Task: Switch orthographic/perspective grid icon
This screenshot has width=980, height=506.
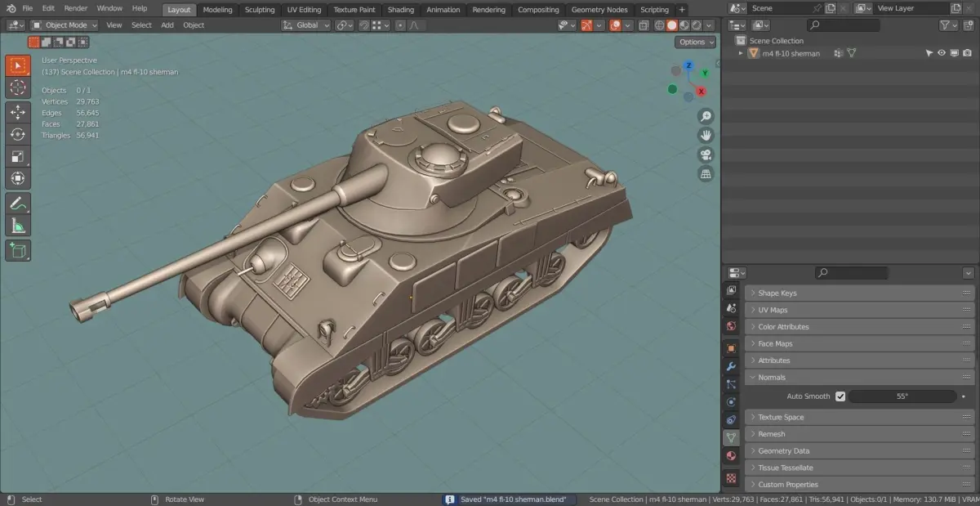Action: click(706, 173)
